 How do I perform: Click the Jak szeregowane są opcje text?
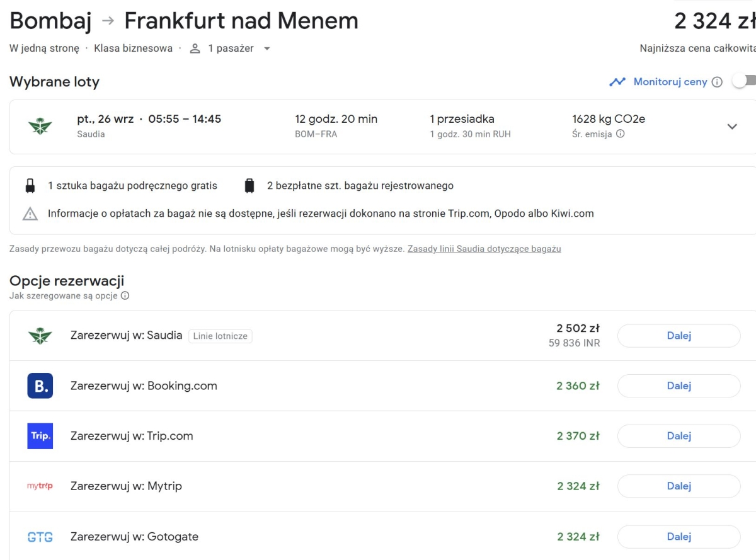click(64, 295)
